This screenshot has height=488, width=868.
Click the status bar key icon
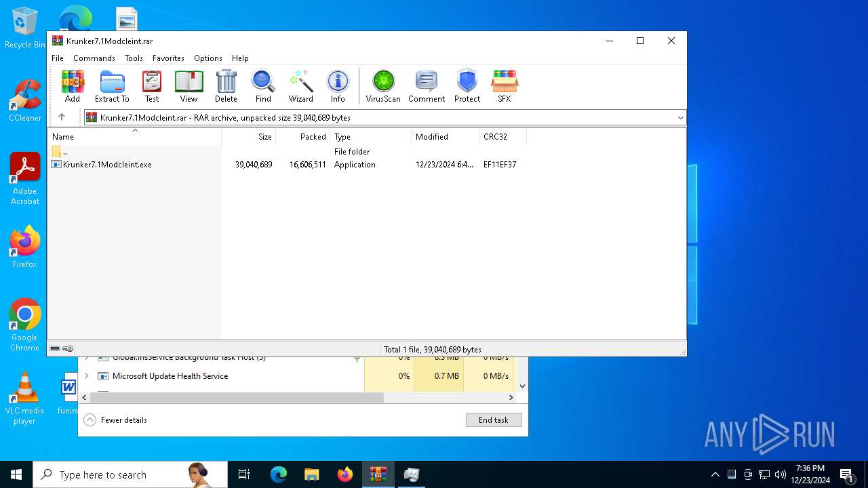(68, 349)
